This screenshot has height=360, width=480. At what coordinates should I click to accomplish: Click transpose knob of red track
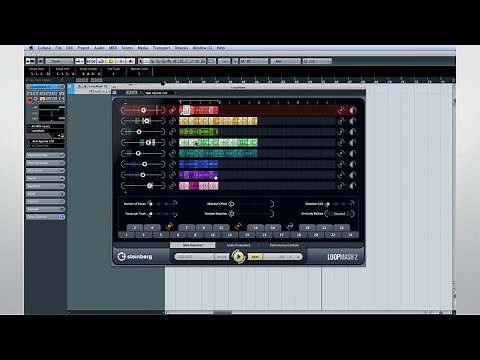[x=341, y=110]
